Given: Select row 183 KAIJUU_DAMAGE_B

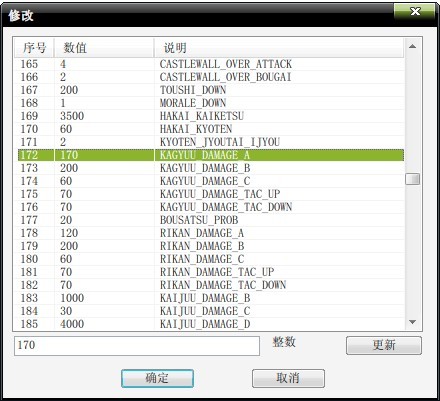Looking at the screenshot, I should pyautogui.click(x=211, y=298).
